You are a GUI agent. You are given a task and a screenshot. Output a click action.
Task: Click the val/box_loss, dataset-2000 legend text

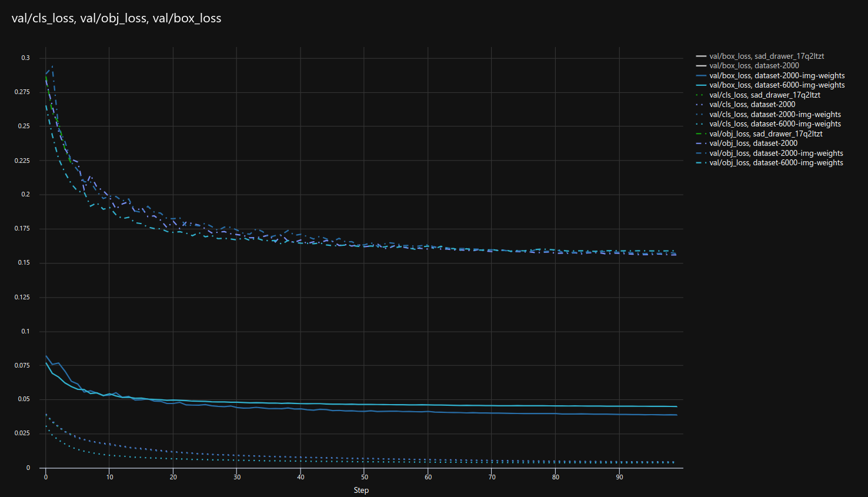pos(754,65)
